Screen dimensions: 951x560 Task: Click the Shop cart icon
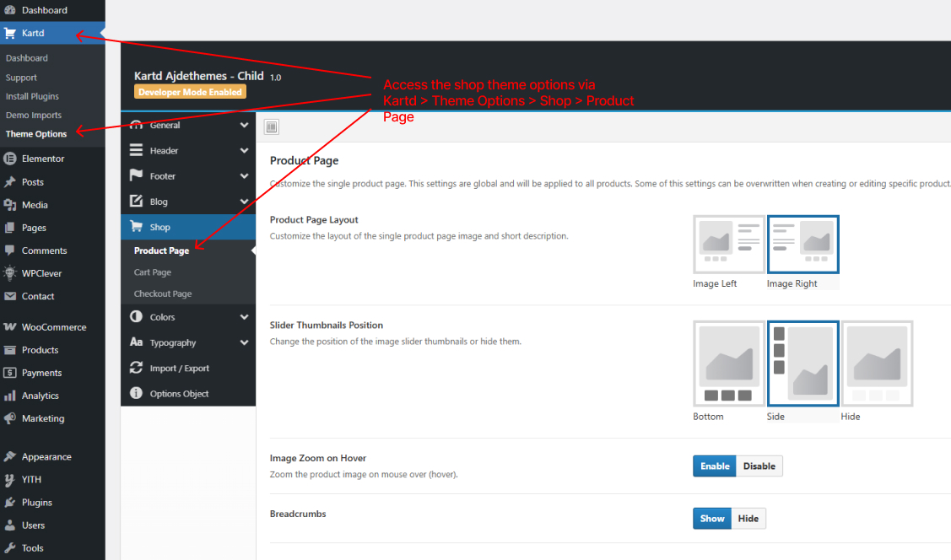coord(137,226)
